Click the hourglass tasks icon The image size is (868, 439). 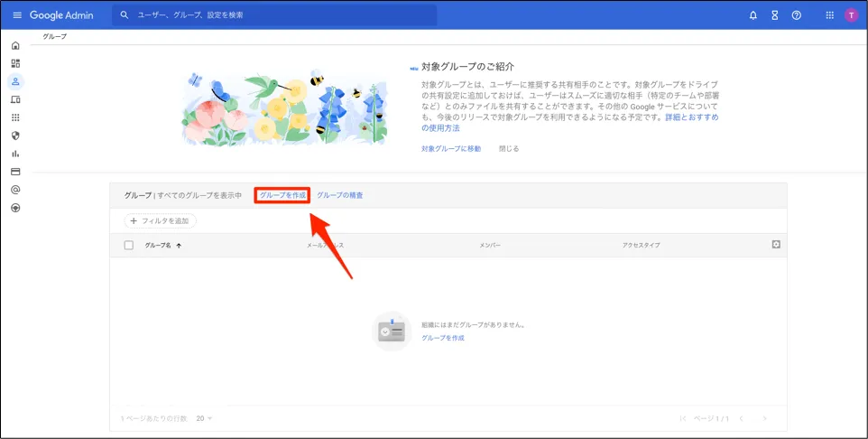click(x=774, y=15)
